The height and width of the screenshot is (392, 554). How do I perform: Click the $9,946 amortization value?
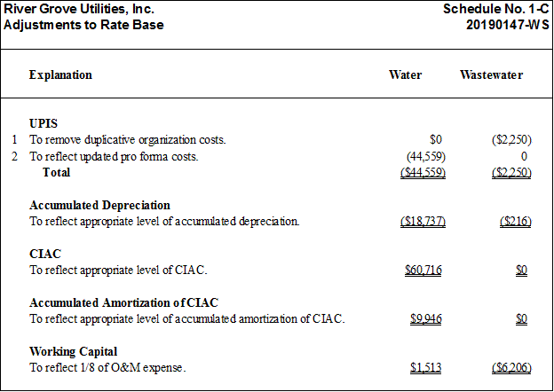point(426,319)
